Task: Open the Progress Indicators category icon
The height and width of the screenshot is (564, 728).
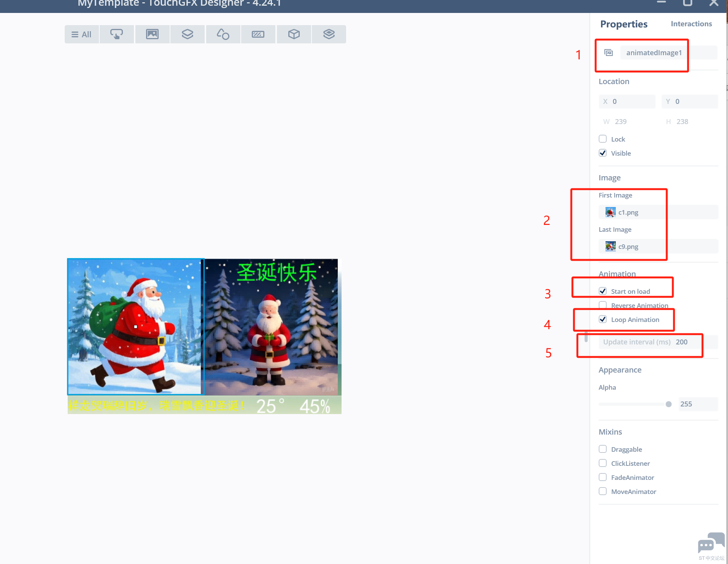Action: 258,34
